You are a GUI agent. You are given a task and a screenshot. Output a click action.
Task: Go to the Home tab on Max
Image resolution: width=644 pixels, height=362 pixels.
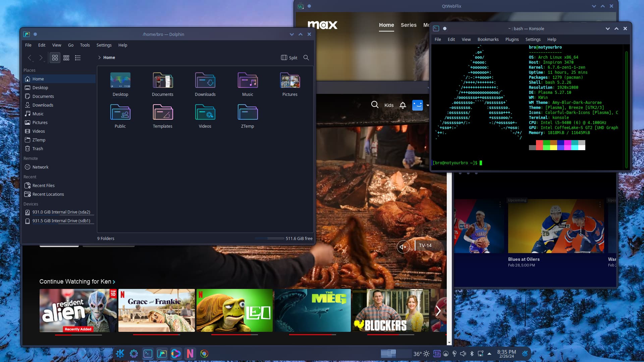click(x=386, y=25)
